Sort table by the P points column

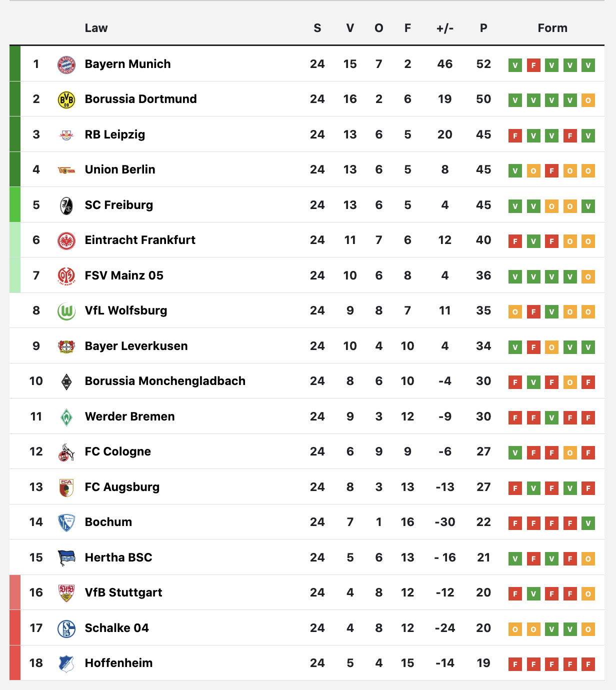pyautogui.click(x=483, y=28)
